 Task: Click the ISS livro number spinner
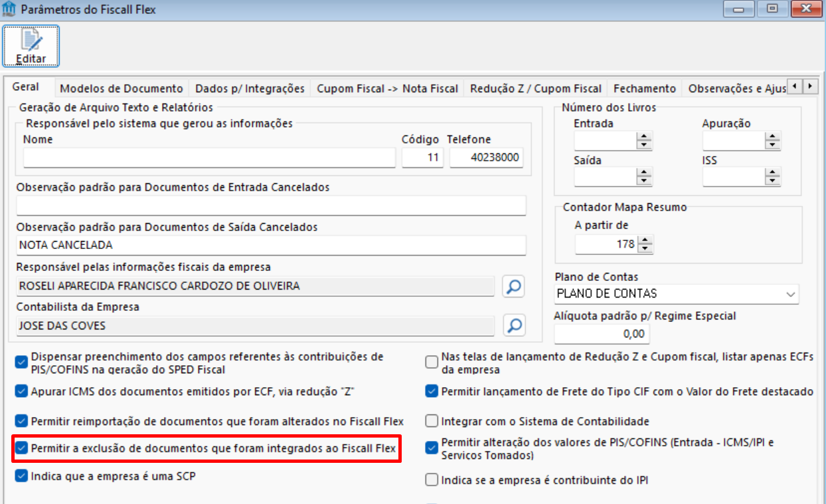click(772, 177)
